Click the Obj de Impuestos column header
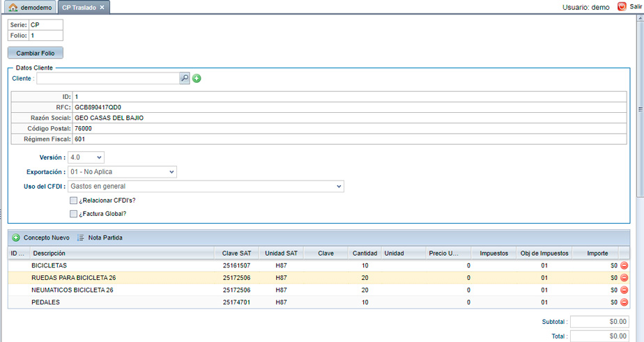Image resolution: width=644 pixels, height=342 pixels. 544,254
